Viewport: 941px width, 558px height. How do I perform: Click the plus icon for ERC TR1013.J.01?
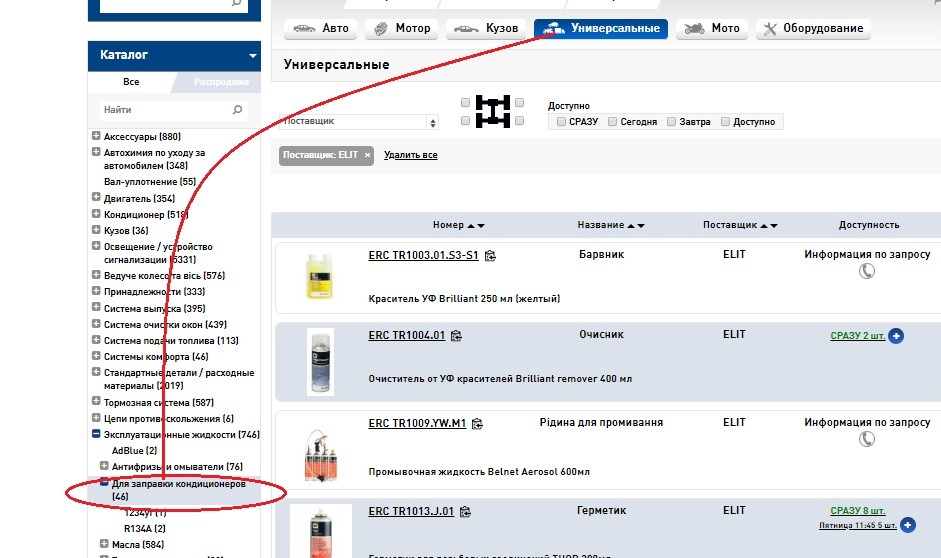[907, 524]
